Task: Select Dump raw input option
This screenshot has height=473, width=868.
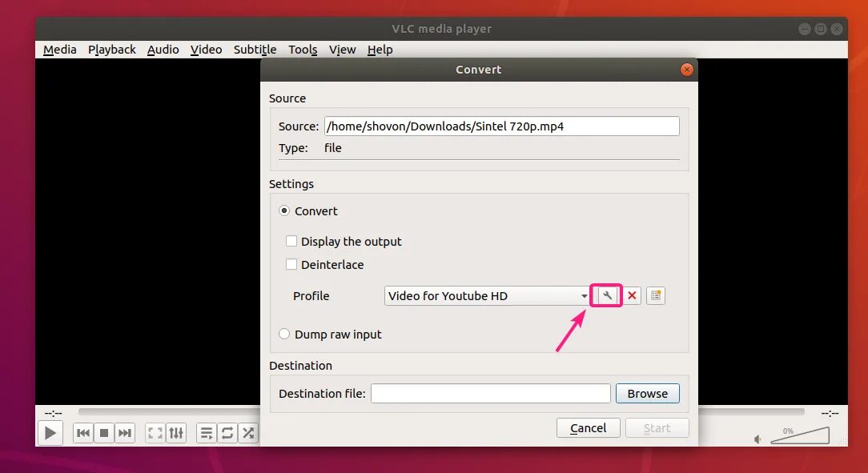Action: pos(284,335)
